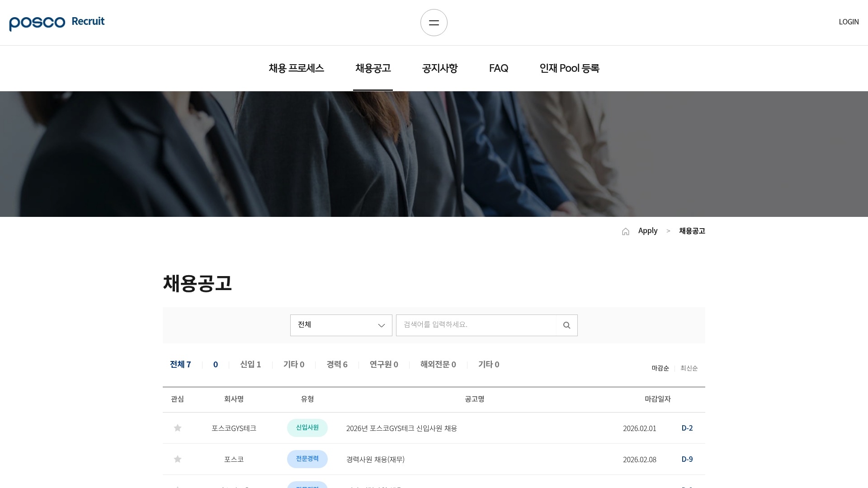Click the home icon in the breadcrumb

coord(626,231)
